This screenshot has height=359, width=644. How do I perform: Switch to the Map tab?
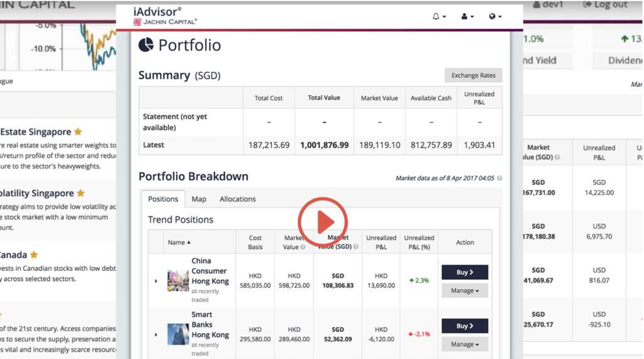click(199, 199)
